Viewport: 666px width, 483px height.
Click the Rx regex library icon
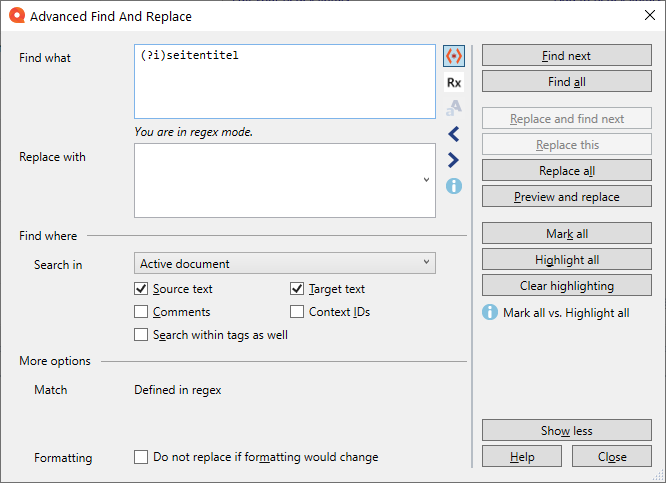coord(454,82)
